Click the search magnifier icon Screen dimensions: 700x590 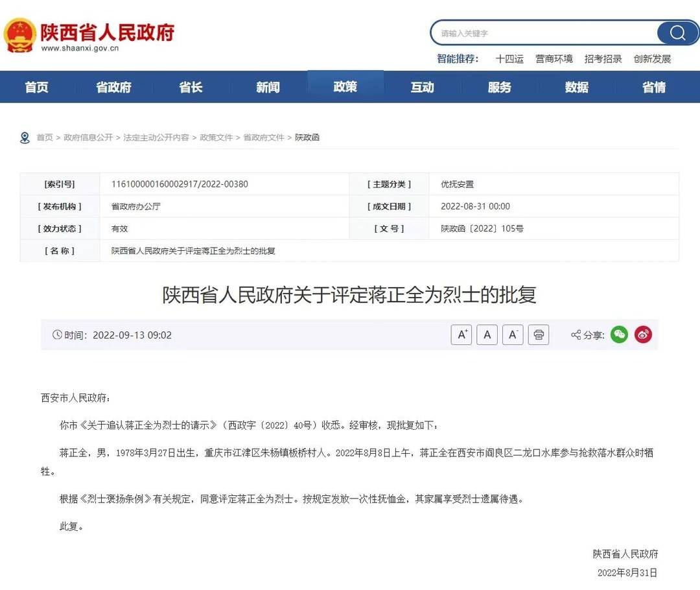tap(677, 32)
